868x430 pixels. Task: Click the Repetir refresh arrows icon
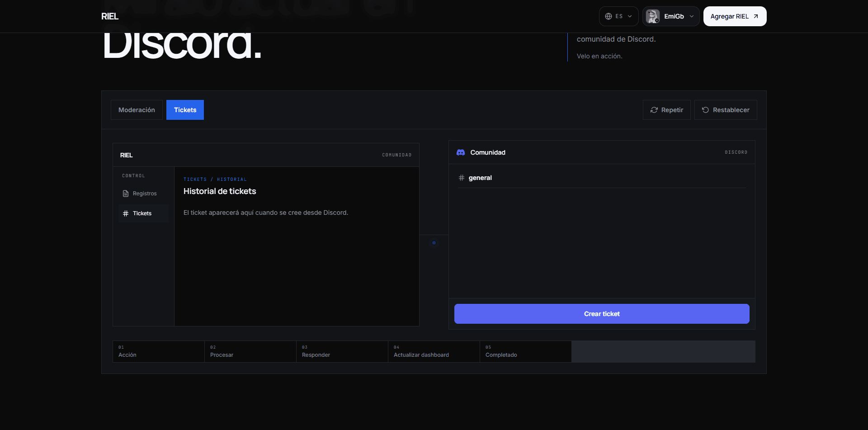[654, 110]
